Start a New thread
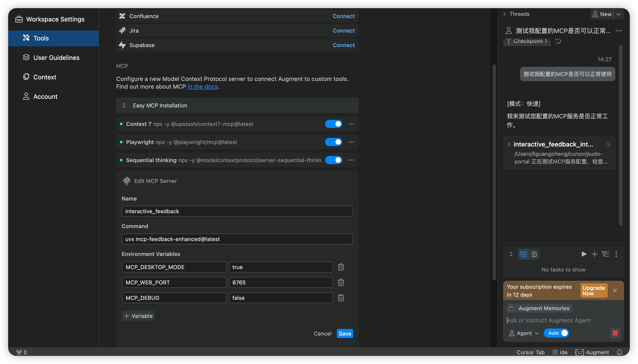The image size is (638, 364). point(602,14)
